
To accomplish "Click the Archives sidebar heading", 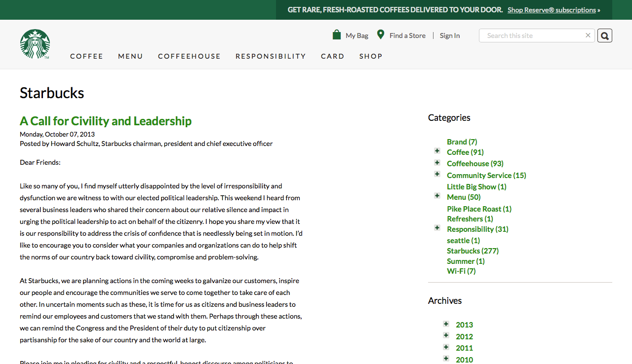I will click(445, 300).
